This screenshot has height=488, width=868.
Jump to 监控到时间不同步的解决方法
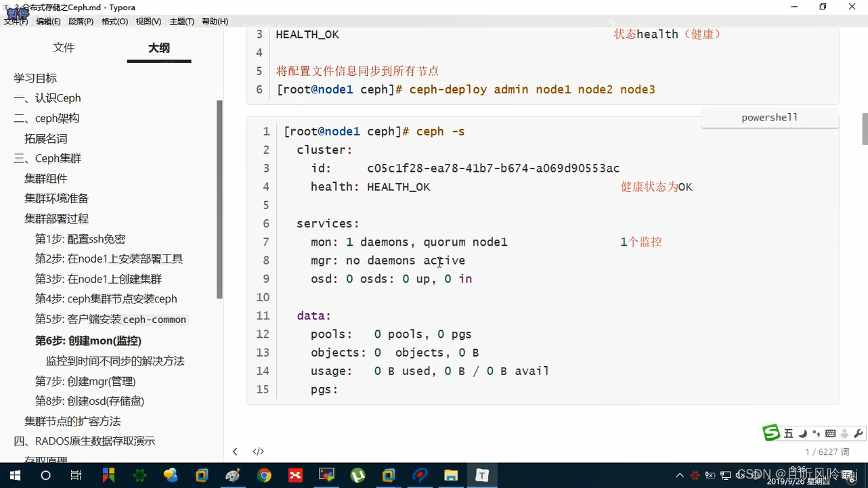click(115, 361)
